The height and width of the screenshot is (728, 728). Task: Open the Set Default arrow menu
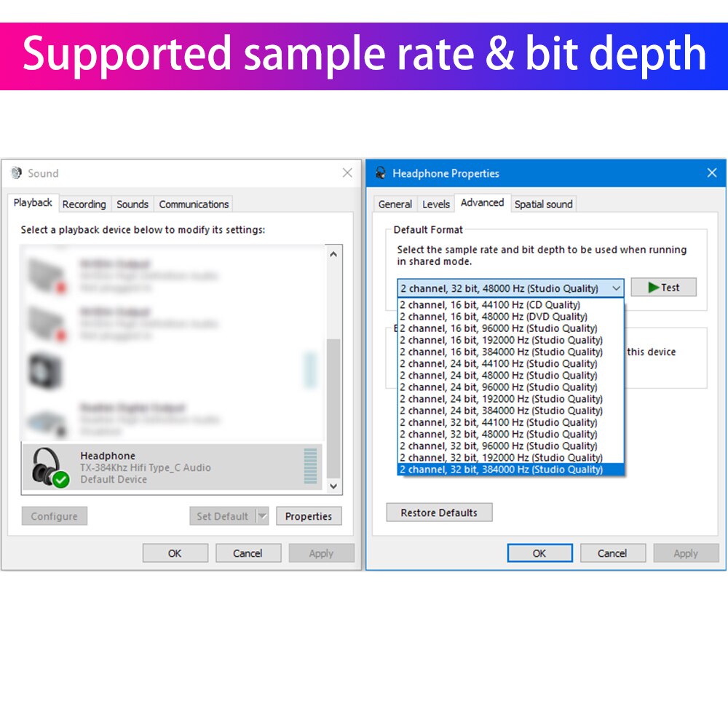click(x=262, y=516)
